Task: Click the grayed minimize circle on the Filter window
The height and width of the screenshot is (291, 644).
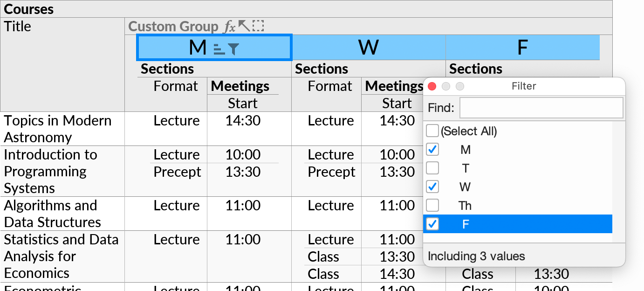Action: 446,86
